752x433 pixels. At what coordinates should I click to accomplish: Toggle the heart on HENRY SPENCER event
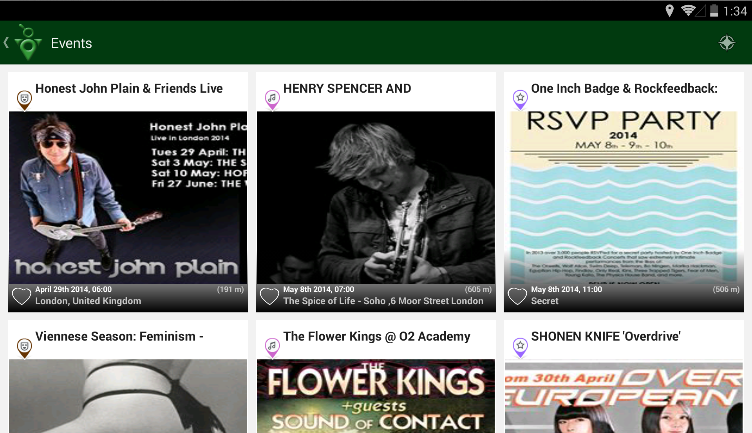click(269, 296)
